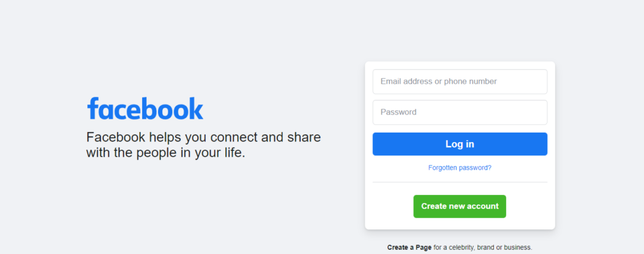Place cursor in the email or phone box
The height and width of the screenshot is (254, 644).
click(x=460, y=82)
